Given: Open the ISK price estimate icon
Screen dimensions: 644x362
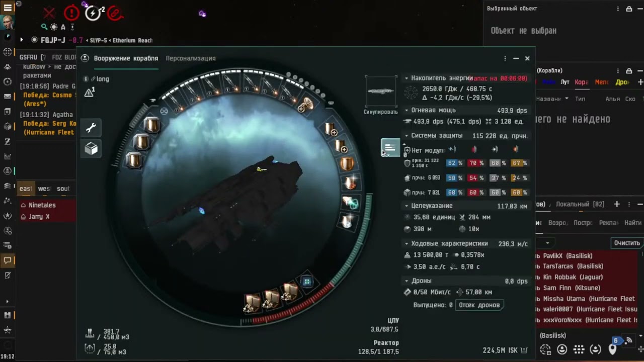Looking at the screenshot, I should pyautogui.click(x=524, y=350).
